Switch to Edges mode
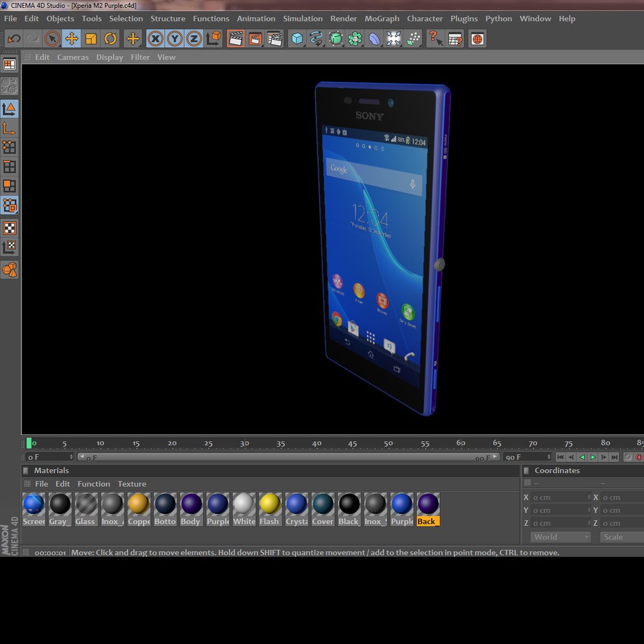644x644 pixels. (x=10, y=167)
